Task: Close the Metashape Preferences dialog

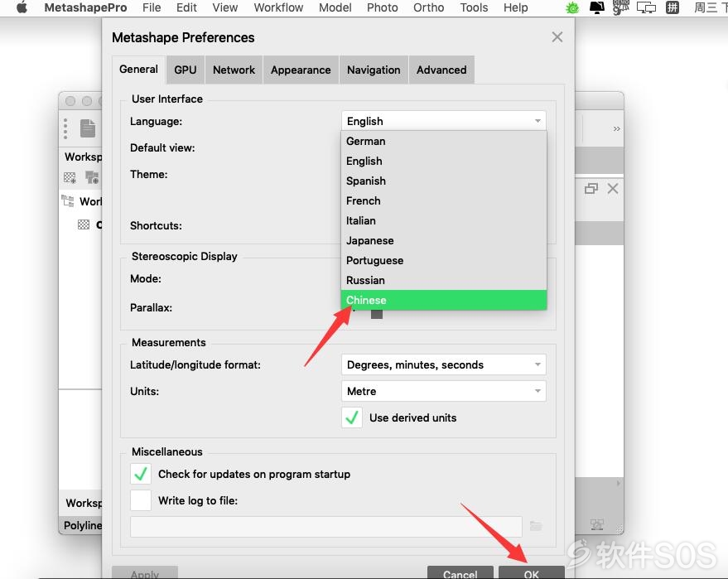Action: [x=557, y=37]
